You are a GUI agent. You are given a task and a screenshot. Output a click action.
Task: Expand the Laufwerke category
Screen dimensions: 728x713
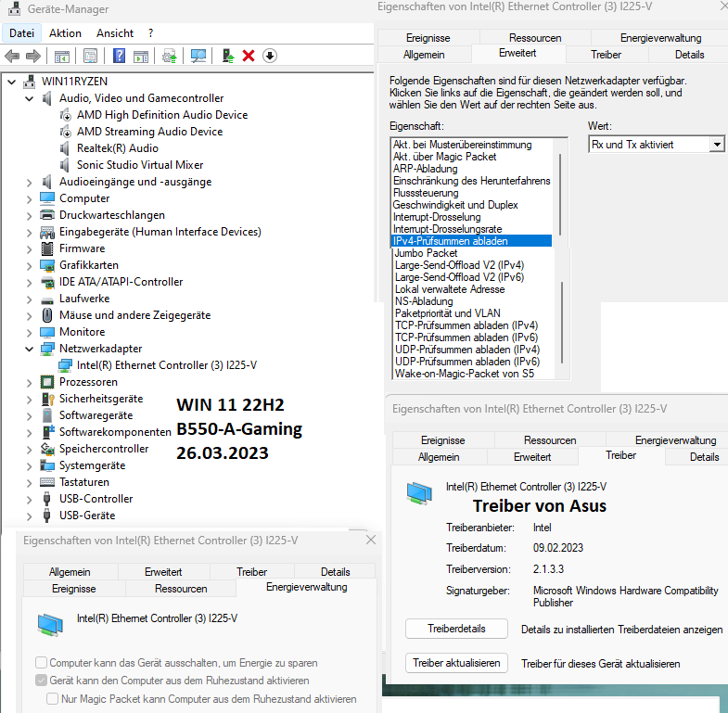pyautogui.click(x=30, y=299)
